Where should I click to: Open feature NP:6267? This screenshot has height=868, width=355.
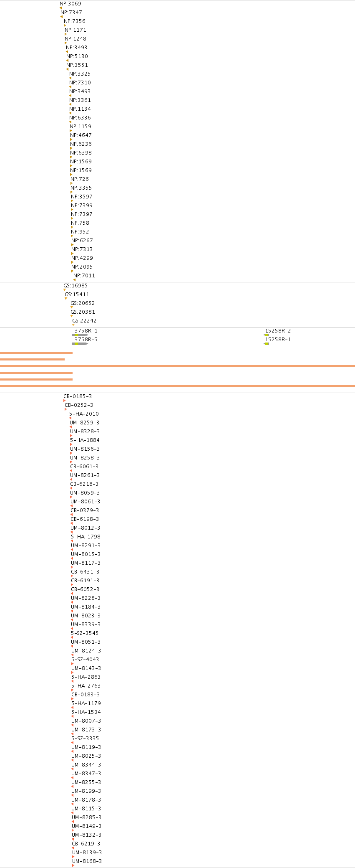pyautogui.click(x=82, y=241)
